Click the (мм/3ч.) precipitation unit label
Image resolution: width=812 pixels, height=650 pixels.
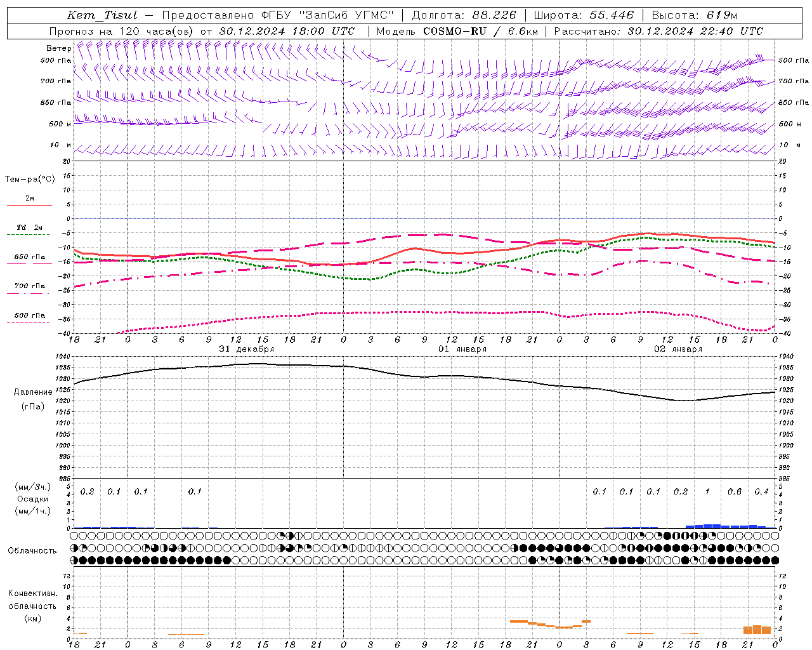coord(33,487)
